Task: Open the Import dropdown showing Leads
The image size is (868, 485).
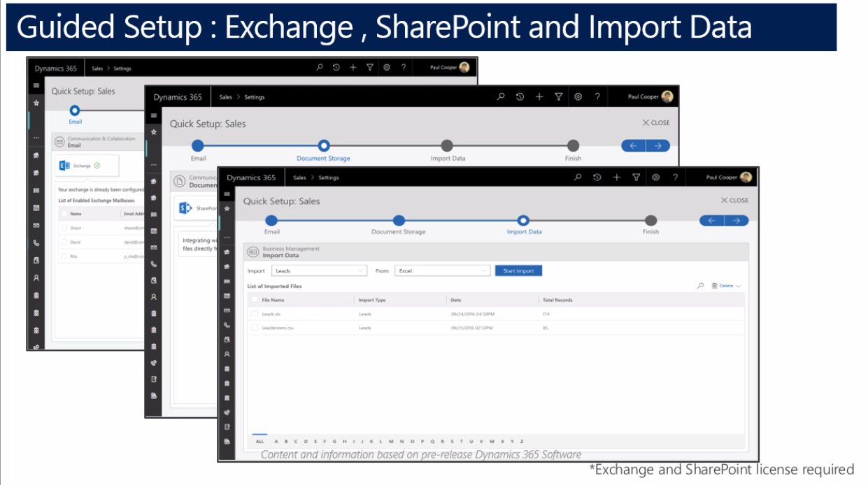Action: (x=319, y=270)
